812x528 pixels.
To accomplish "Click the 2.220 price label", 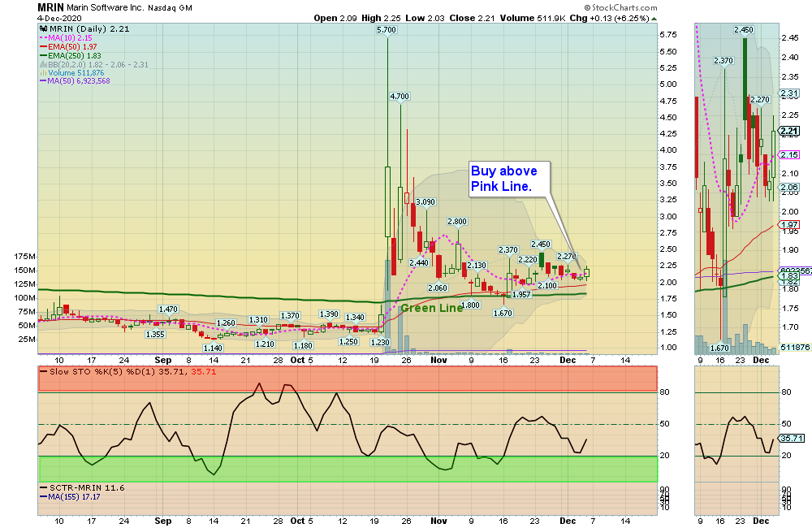I will (528, 260).
